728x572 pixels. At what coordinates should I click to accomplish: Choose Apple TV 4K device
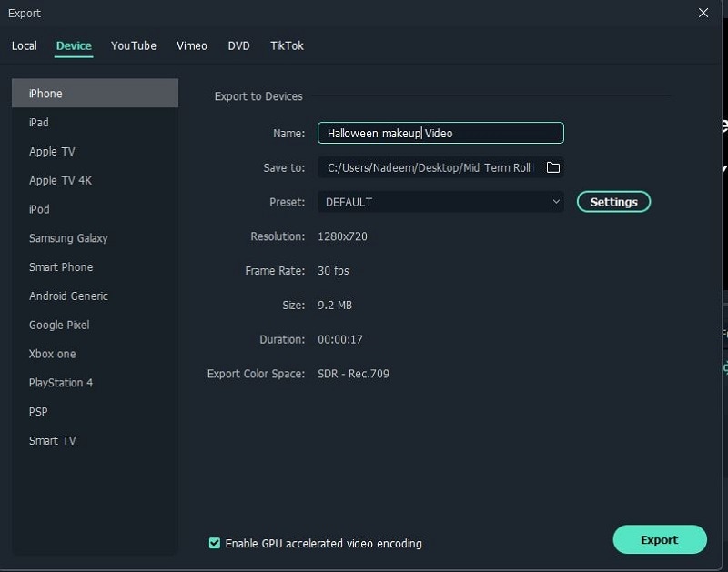pos(61,180)
